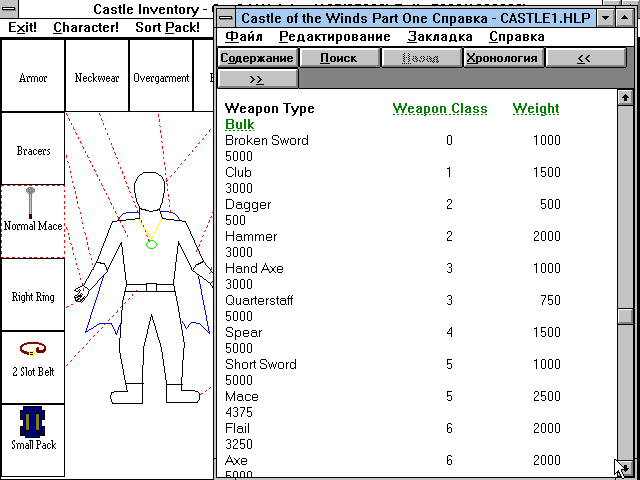Screen dimensions: 640x480
Task: Open the Справка menu
Action: pos(517,37)
